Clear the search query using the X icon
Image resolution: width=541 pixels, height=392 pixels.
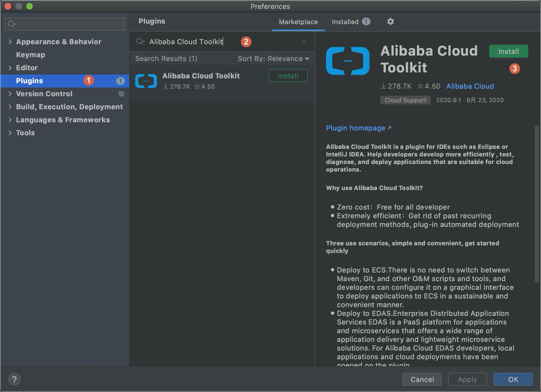pyautogui.click(x=304, y=41)
